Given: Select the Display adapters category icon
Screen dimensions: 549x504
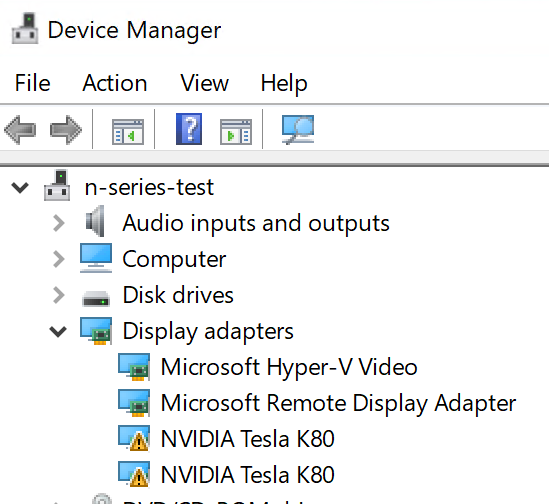Looking at the screenshot, I should click(x=96, y=331).
